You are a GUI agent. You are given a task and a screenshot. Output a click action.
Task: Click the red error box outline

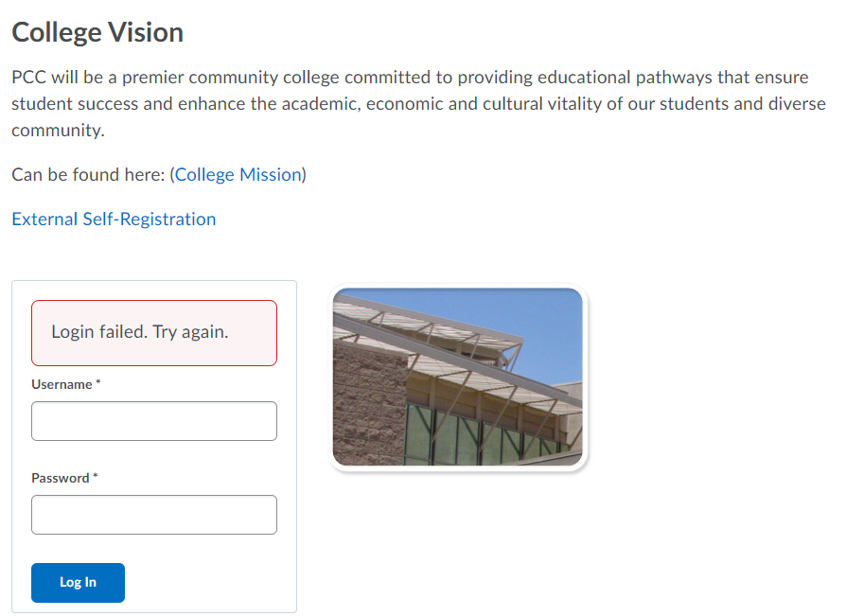(153, 303)
